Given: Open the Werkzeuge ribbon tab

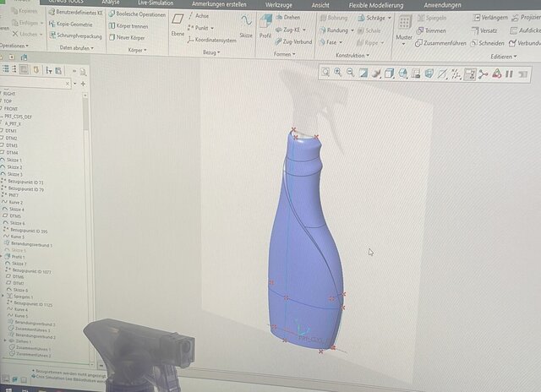Looking at the screenshot, I should click(x=279, y=5).
